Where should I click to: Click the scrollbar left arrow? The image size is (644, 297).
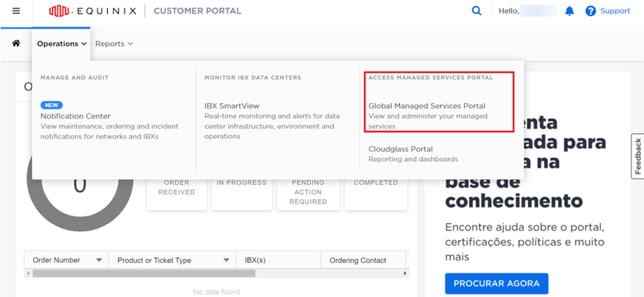28,273
